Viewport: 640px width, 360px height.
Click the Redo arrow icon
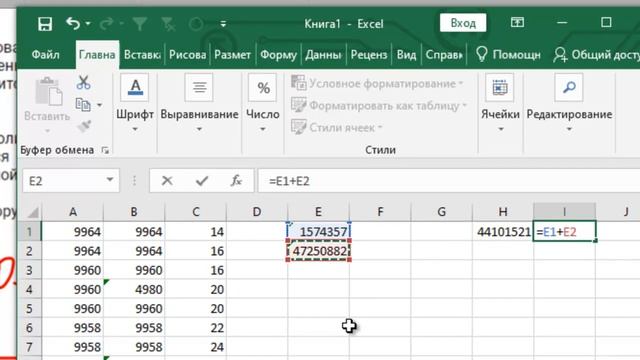click(x=106, y=24)
